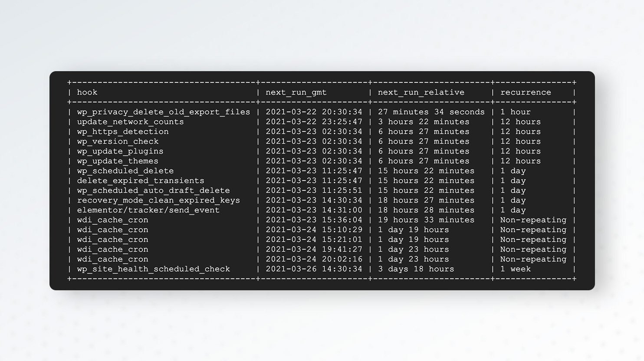Click the 'recurrence' column header
The height and width of the screenshot is (361, 644).
526,92
